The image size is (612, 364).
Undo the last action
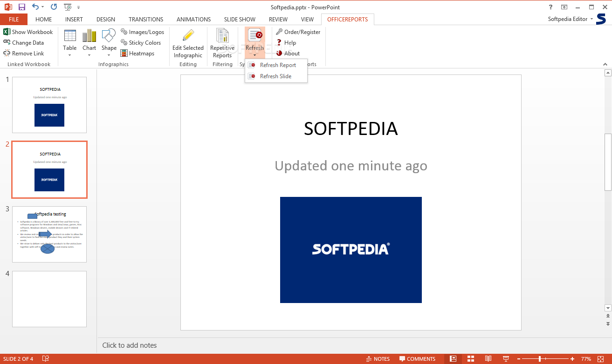point(35,7)
